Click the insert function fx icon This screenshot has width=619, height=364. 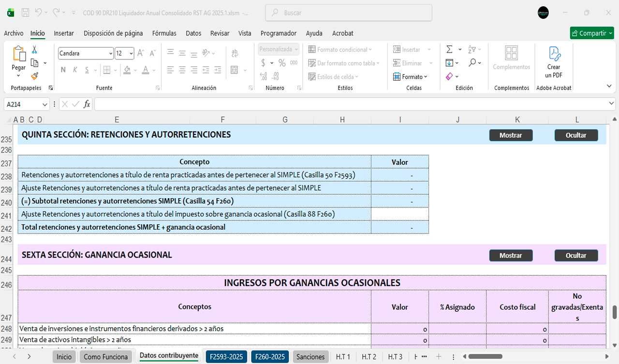(87, 104)
